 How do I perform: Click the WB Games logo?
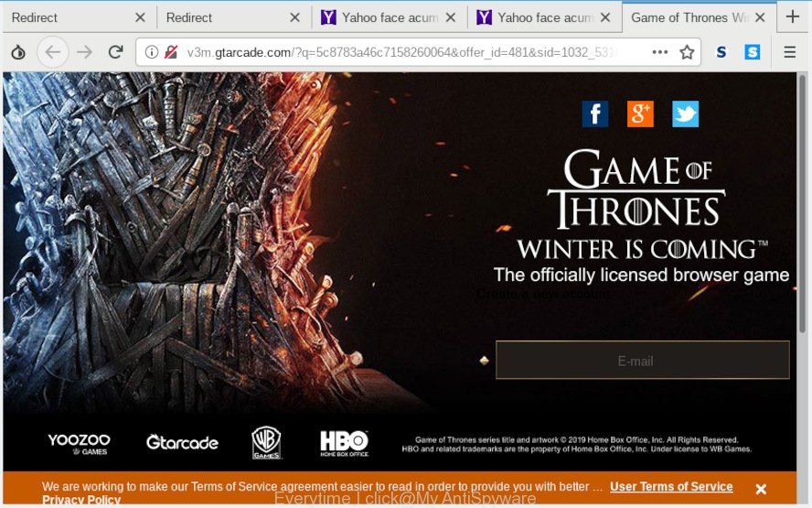click(x=267, y=443)
